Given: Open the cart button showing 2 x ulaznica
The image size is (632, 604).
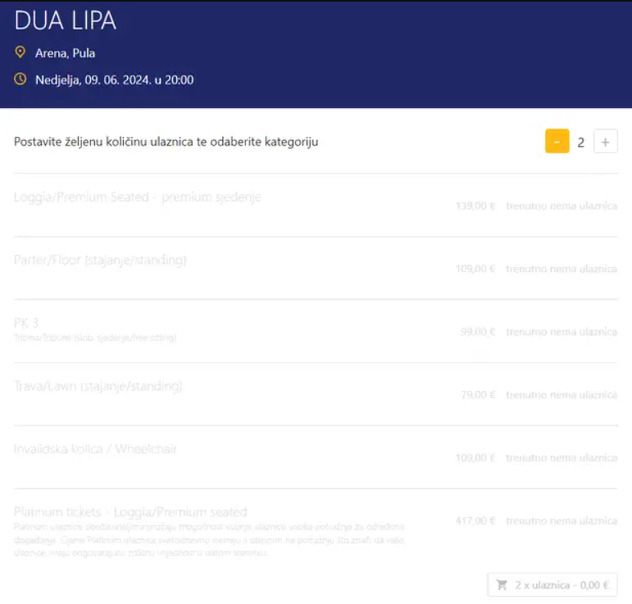Looking at the screenshot, I should 552,584.
